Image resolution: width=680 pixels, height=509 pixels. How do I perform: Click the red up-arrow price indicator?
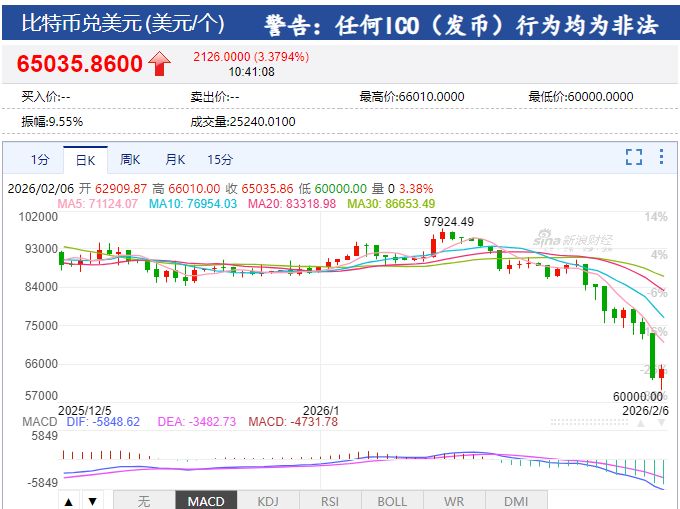[x=159, y=64]
